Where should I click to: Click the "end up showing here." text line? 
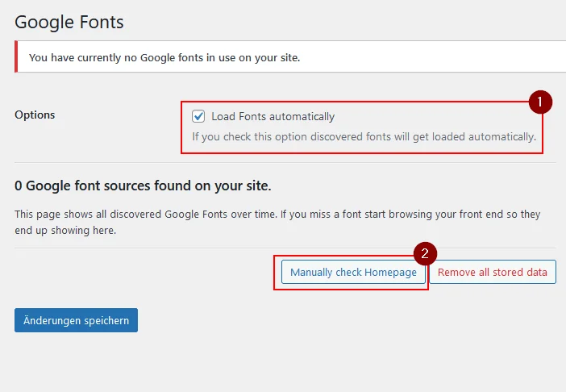click(65, 231)
